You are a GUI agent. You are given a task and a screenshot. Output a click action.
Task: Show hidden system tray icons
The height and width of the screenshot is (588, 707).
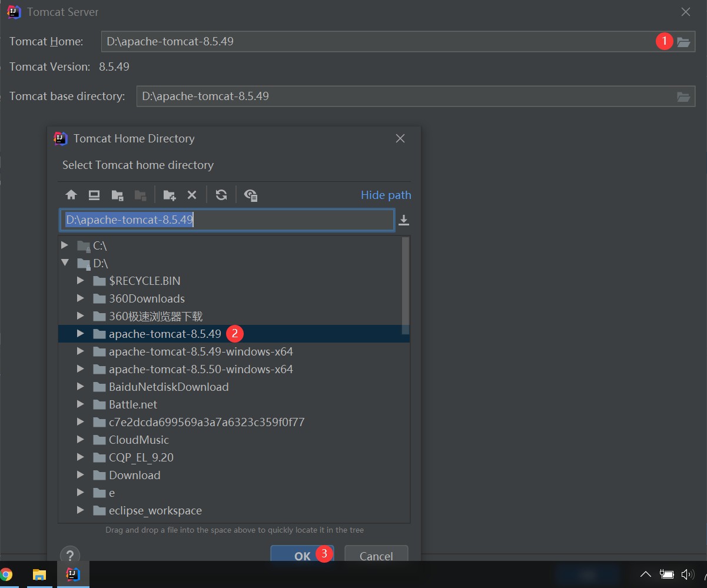click(x=645, y=574)
